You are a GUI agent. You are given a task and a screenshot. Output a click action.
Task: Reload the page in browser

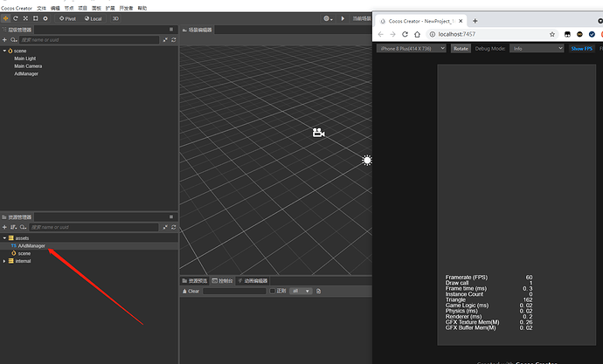405,34
